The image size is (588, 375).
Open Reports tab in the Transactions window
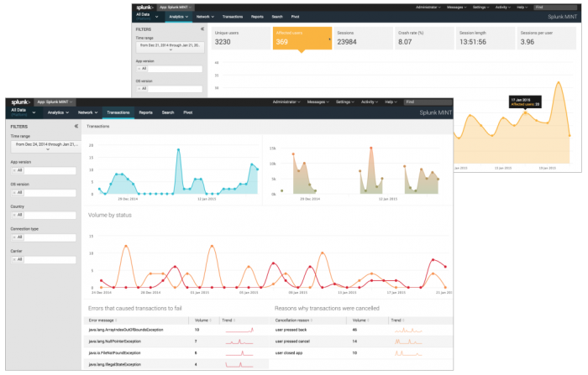[x=145, y=112]
